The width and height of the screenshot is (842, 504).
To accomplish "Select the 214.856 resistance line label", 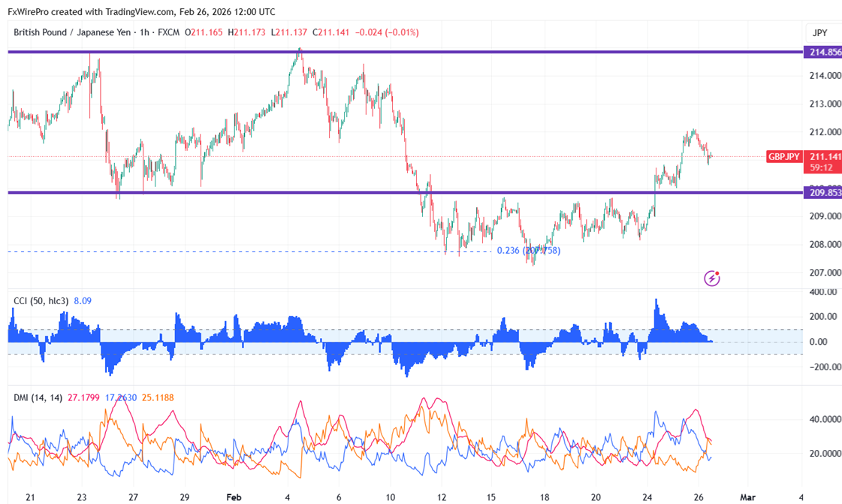I will coord(824,52).
